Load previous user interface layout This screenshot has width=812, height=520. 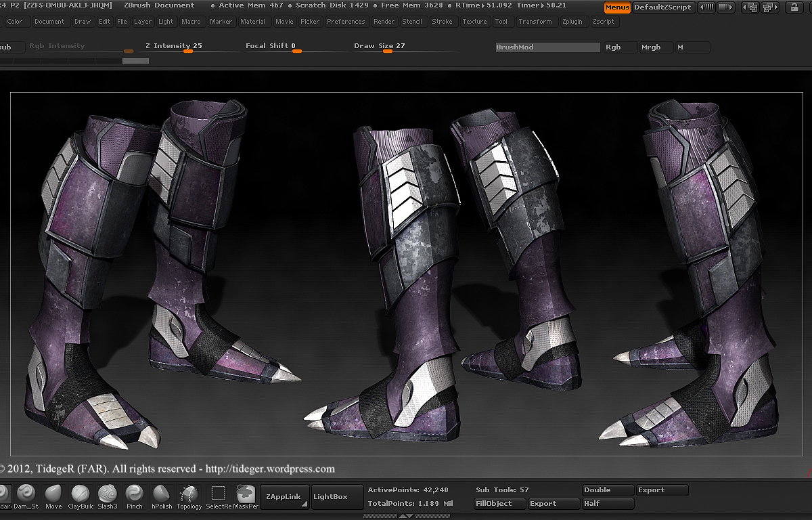click(x=750, y=7)
